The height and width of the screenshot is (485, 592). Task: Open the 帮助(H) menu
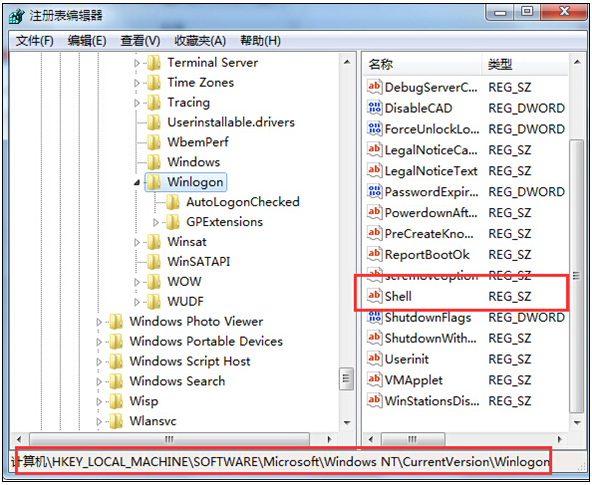point(260,41)
